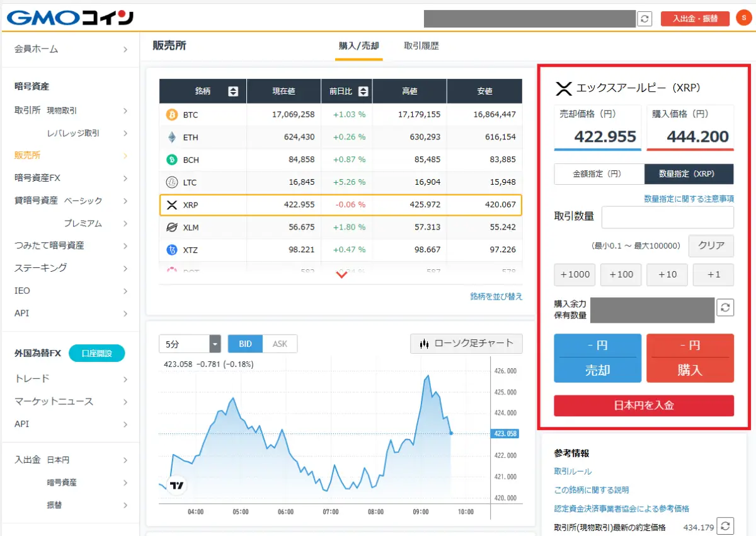The width and height of the screenshot is (756, 536).
Task: Open the user avatar icon at top right
Action: [x=743, y=18]
